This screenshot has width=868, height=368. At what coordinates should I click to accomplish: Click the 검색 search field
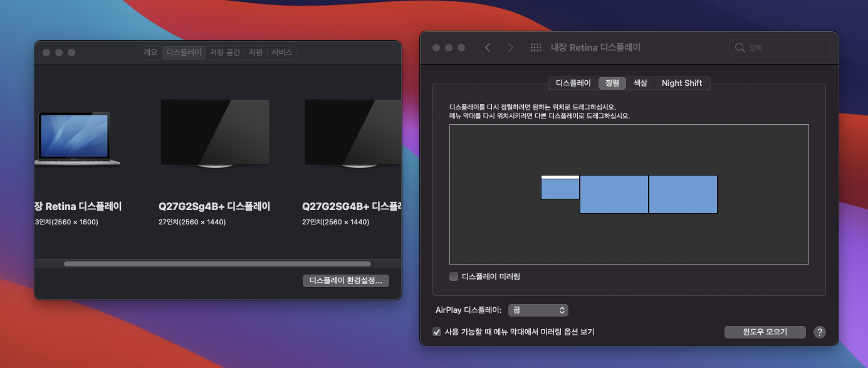click(780, 48)
